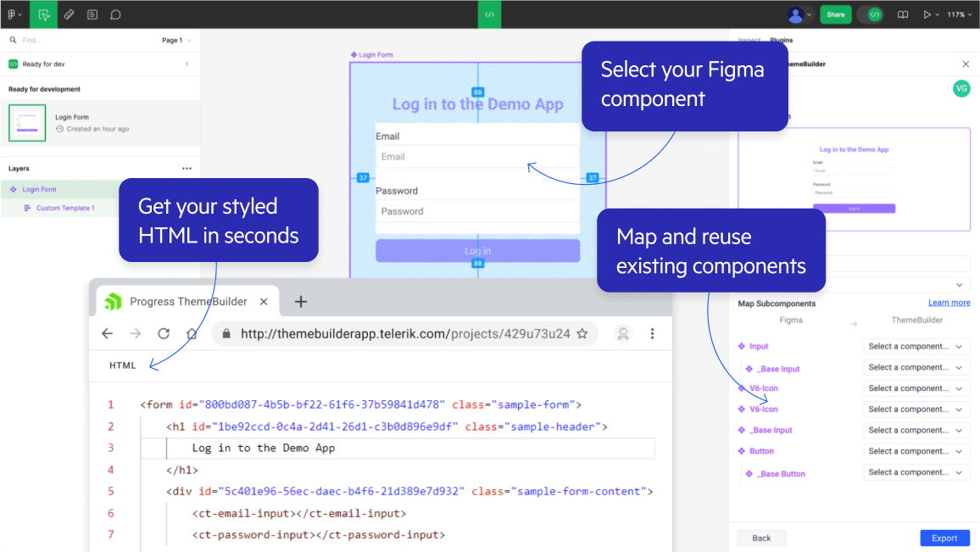Click the ct-email-input line in the code

298,513
